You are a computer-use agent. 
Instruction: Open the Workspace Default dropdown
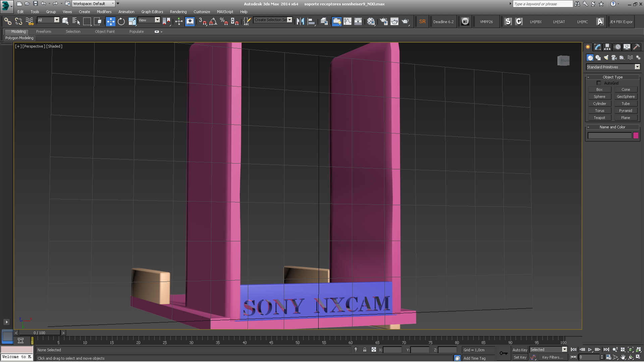pos(93,4)
